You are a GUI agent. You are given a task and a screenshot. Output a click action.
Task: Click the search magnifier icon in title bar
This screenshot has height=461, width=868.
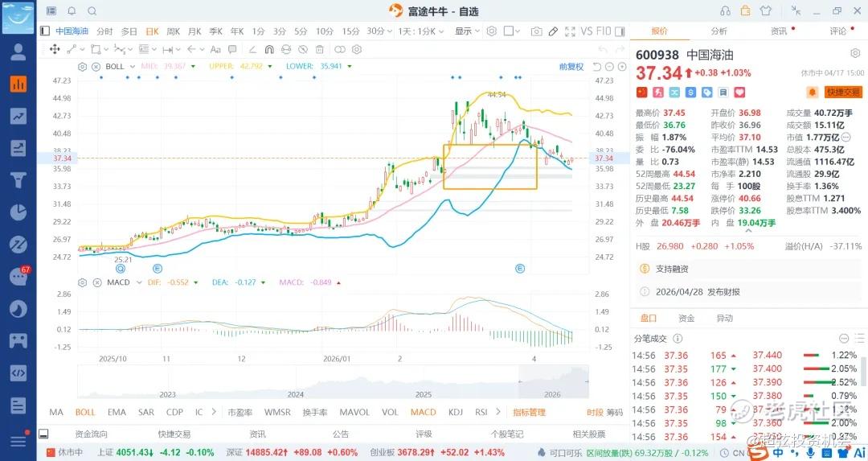pos(92,11)
